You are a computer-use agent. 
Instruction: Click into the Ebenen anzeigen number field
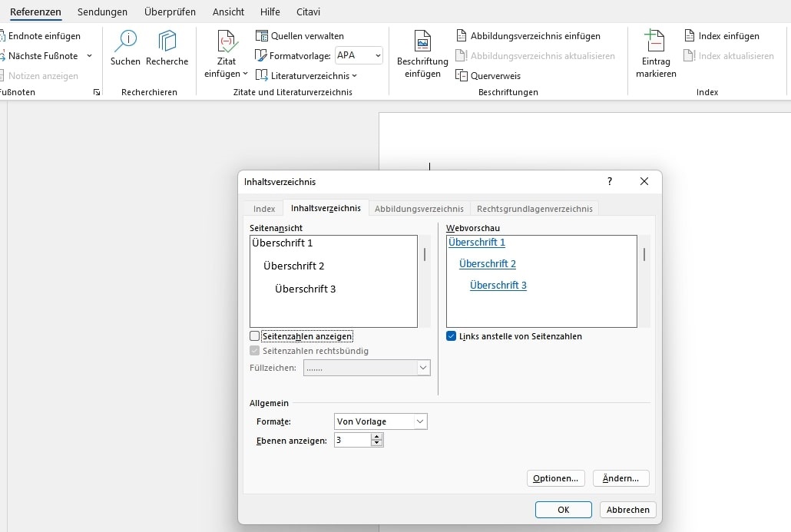[x=352, y=440]
